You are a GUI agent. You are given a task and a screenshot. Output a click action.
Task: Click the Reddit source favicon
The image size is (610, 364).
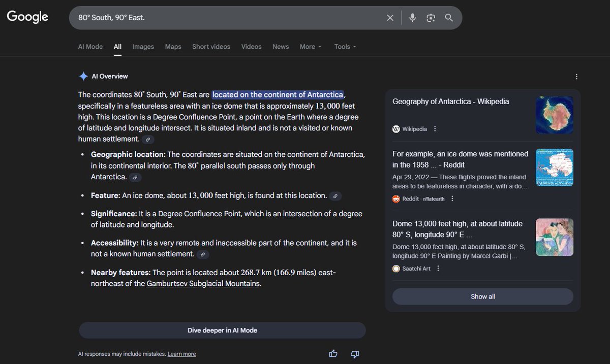point(396,199)
